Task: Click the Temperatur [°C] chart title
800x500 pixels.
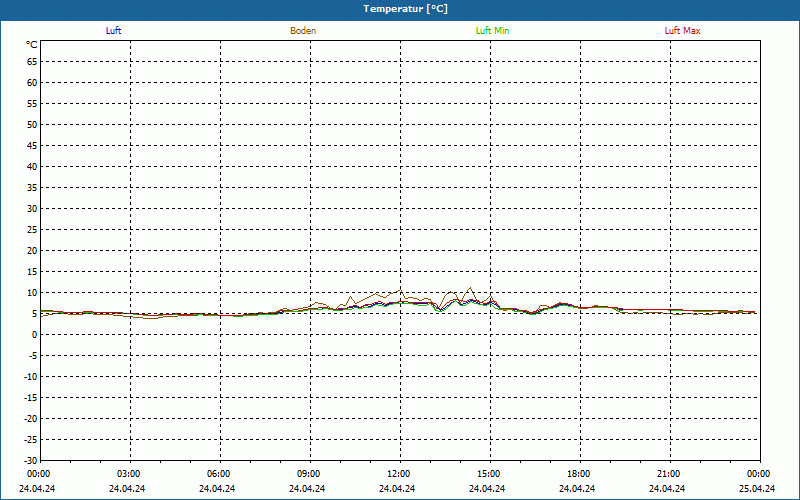Action: [x=406, y=9]
